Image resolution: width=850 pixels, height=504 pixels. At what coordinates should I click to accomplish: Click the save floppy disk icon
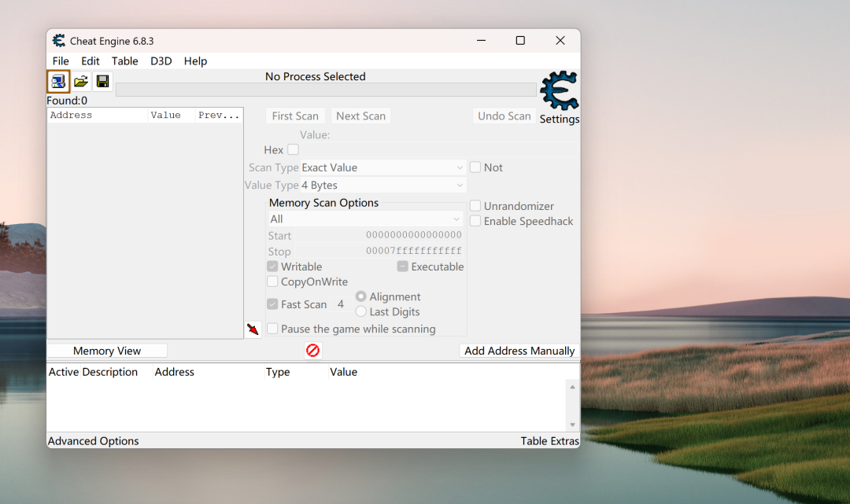coord(102,82)
